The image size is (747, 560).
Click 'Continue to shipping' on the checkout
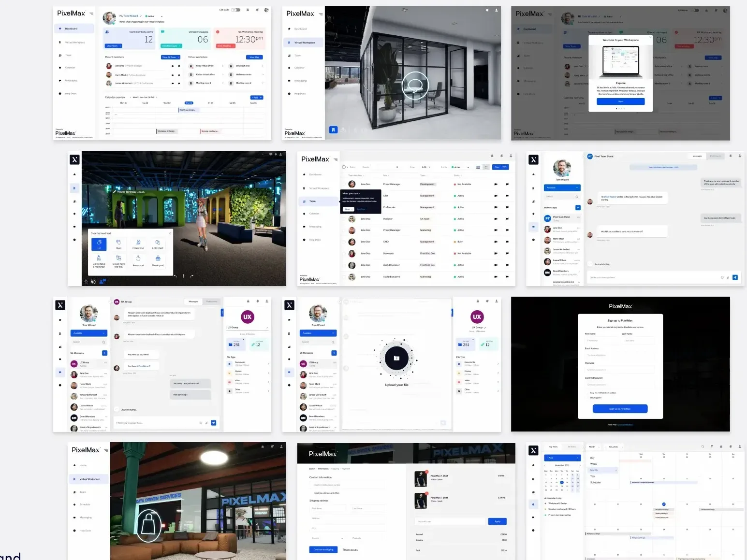[x=323, y=549]
